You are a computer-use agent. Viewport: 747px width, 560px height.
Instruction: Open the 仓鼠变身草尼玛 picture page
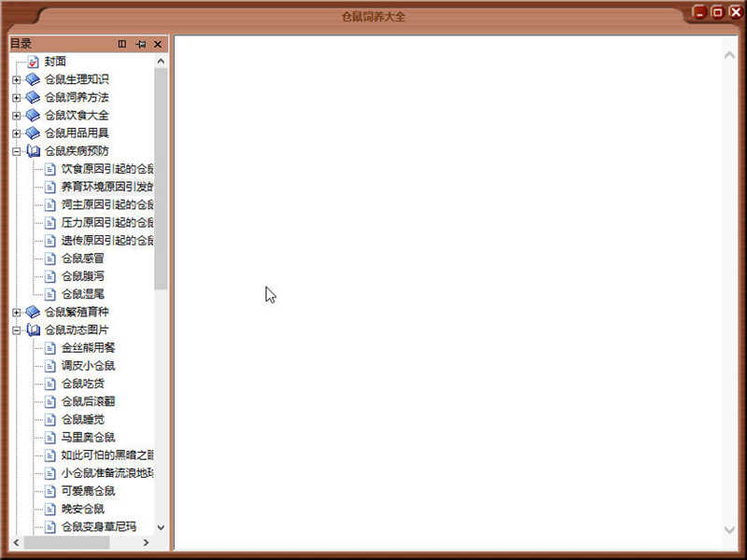pyautogui.click(x=99, y=526)
